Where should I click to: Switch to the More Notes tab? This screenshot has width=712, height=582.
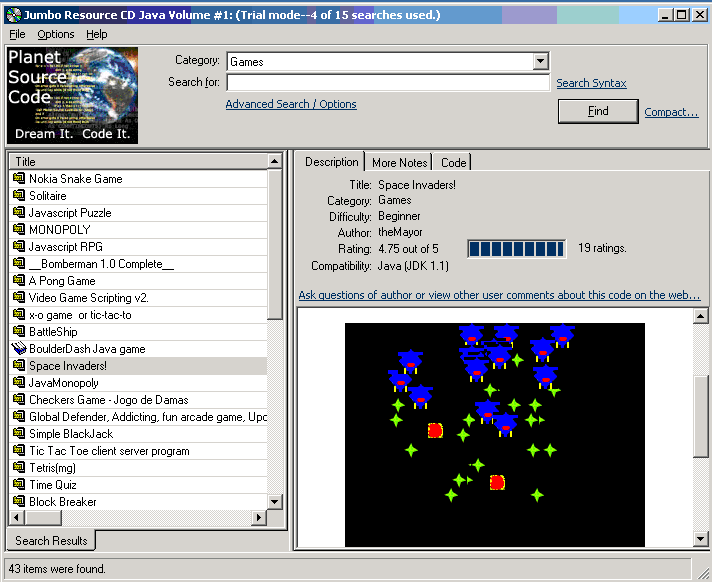[399, 163]
